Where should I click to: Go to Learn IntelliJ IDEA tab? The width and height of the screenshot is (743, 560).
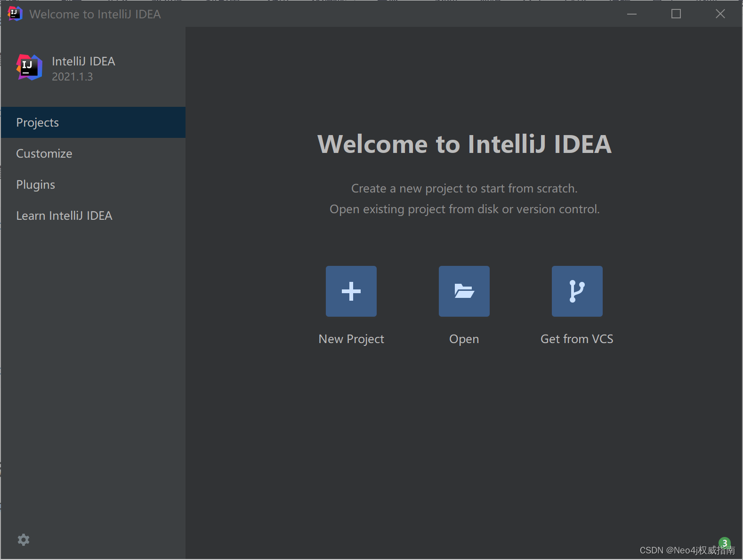tap(93, 216)
